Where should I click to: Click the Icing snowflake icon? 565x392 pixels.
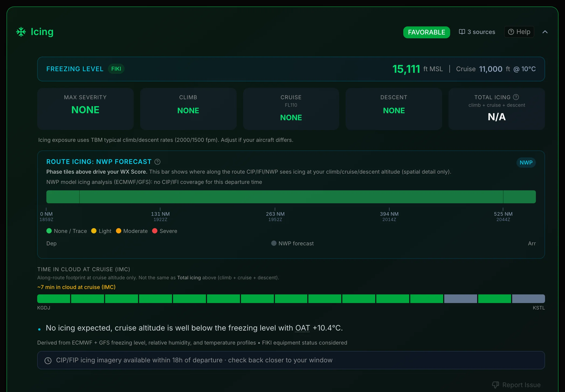click(21, 32)
